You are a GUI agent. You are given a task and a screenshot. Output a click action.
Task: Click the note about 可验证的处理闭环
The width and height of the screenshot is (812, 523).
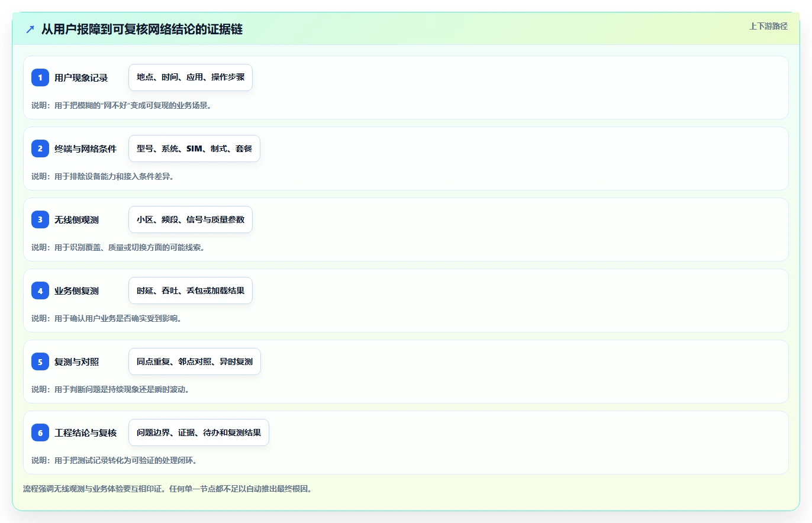114,460
